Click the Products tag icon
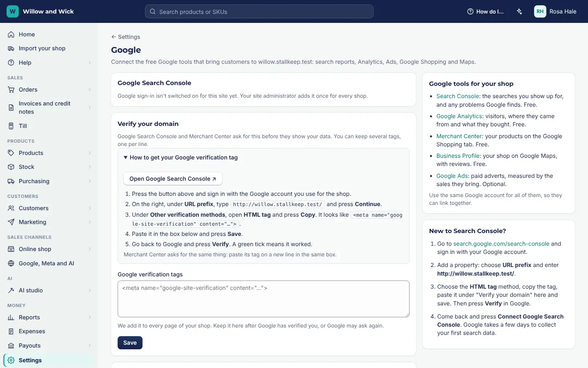 (x=11, y=153)
